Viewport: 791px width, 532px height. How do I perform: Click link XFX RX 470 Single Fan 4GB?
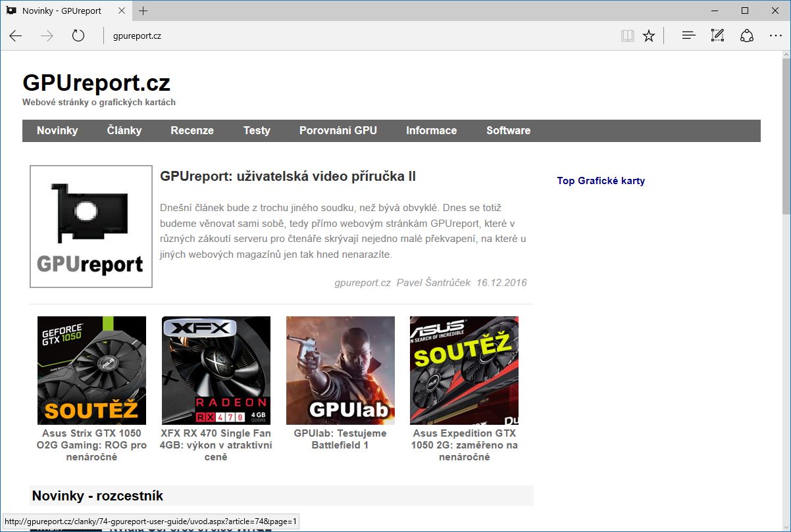pyautogui.click(x=216, y=445)
